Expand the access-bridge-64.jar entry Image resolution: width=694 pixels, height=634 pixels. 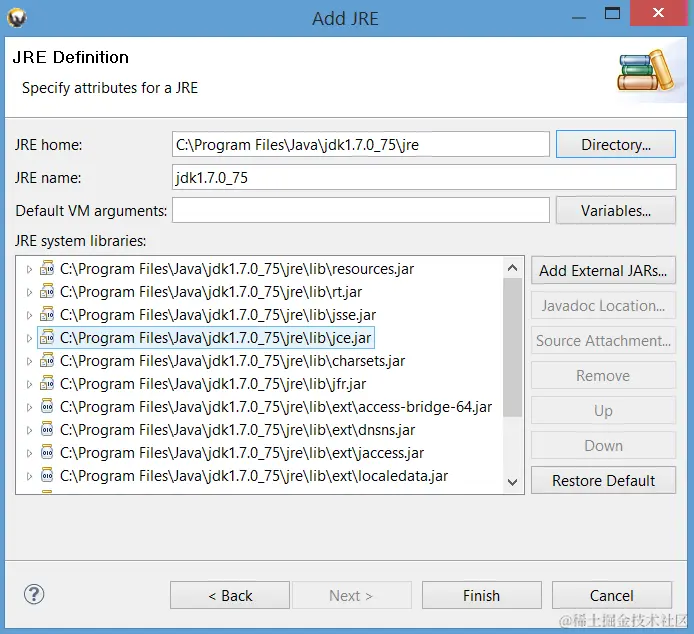click(x=29, y=407)
